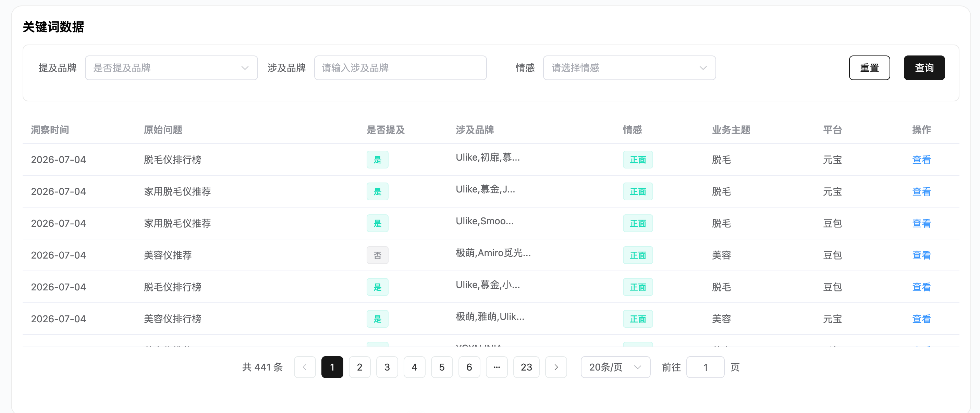Open the 情感 select dropdown
The image size is (980, 413).
(x=629, y=68)
